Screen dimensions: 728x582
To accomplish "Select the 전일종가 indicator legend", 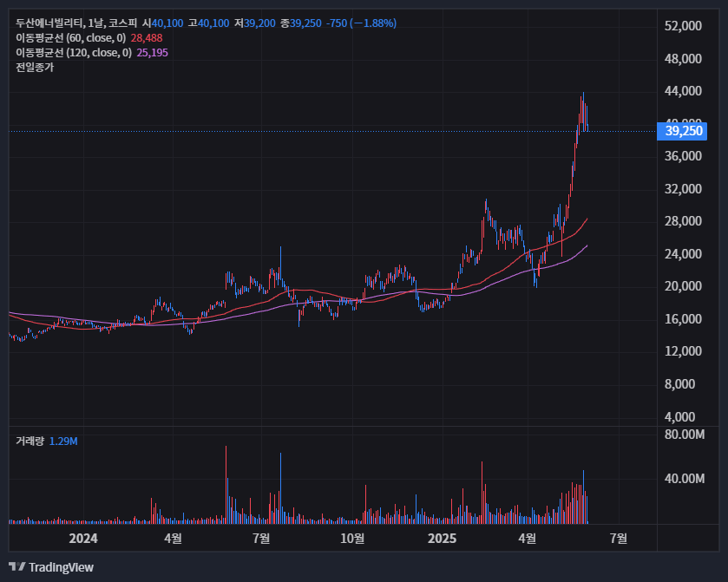I will coord(35,68).
